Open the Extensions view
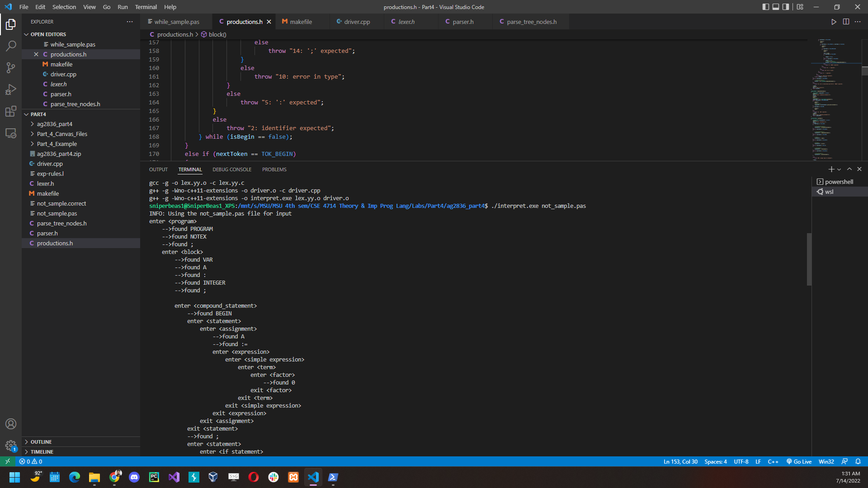 coord(11,111)
